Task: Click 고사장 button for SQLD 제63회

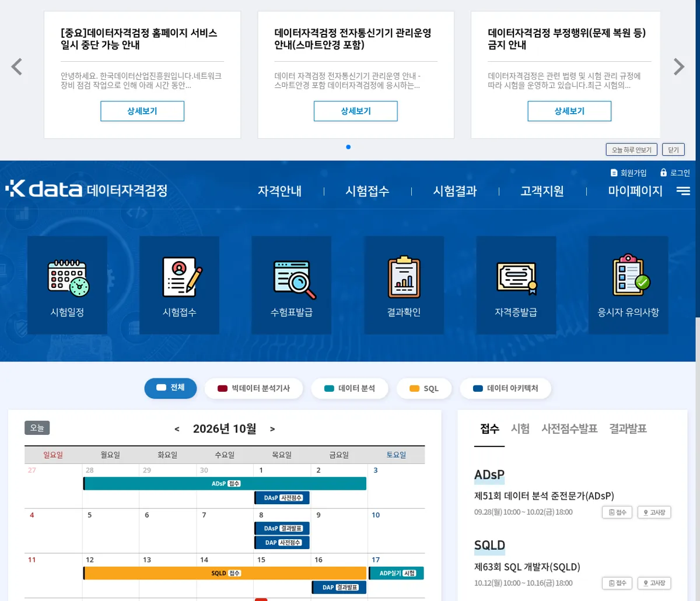Action: (x=654, y=583)
